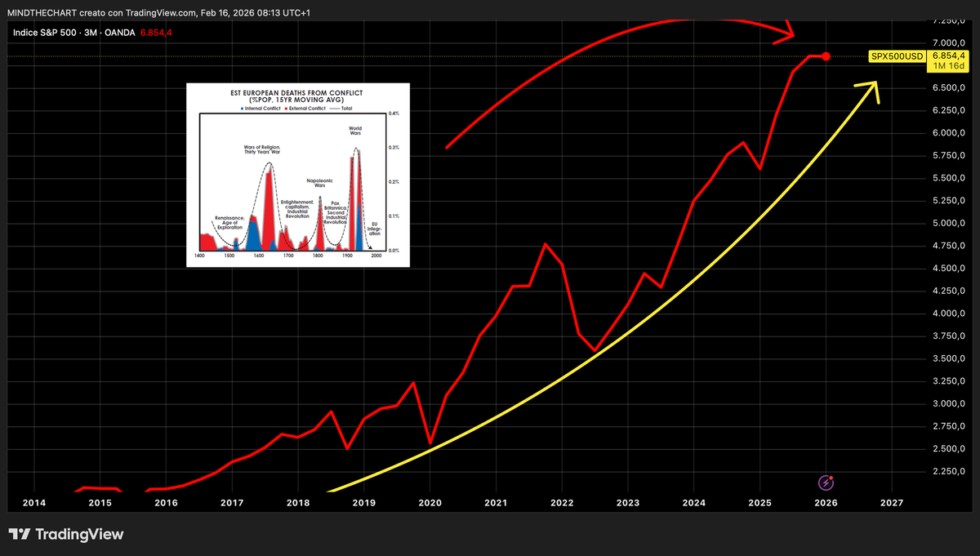This screenshot has width=980, height=556.
Task: Select the red last-price dot marker
Action: [826, 56]
